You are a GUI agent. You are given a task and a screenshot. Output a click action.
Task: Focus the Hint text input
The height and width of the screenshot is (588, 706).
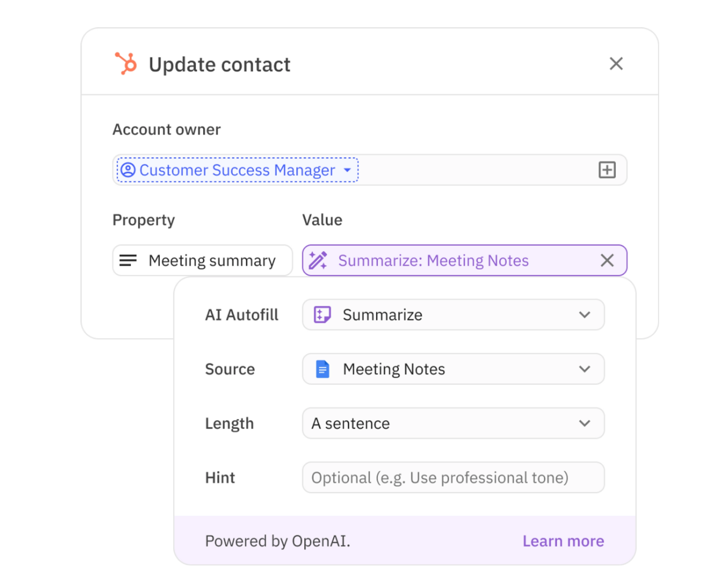click(x=453, y=477)
